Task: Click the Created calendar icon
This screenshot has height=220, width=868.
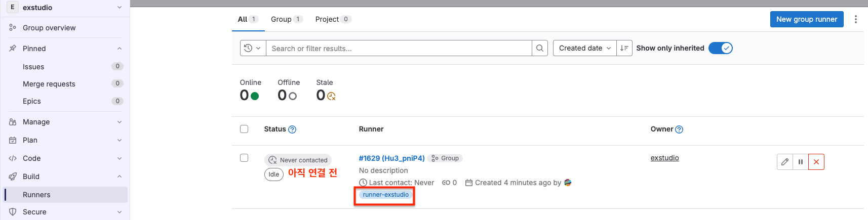Action: [x=469, y=183]
